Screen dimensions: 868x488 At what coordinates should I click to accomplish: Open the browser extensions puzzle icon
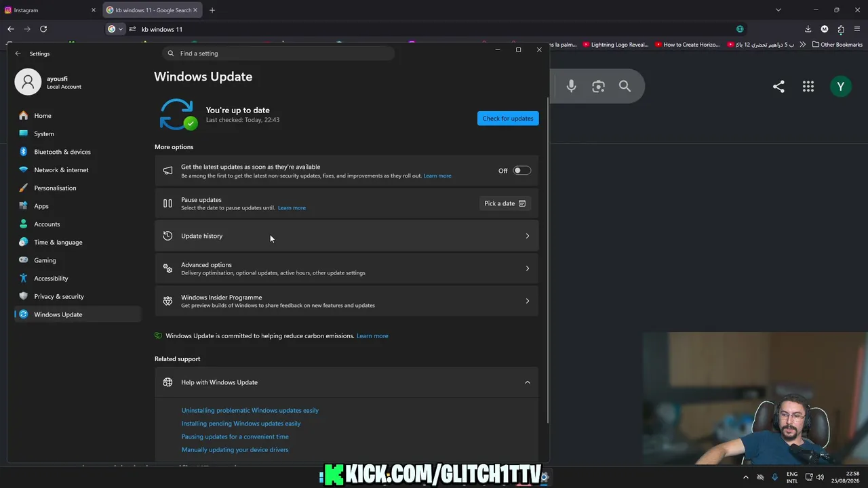pos(841,29)
